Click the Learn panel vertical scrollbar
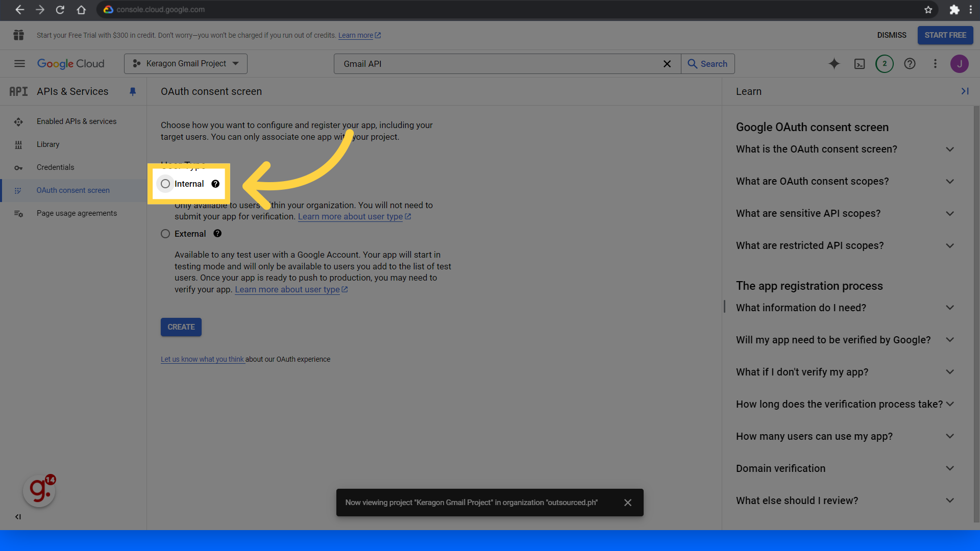The image size is (980, 551). coord(976,314)
